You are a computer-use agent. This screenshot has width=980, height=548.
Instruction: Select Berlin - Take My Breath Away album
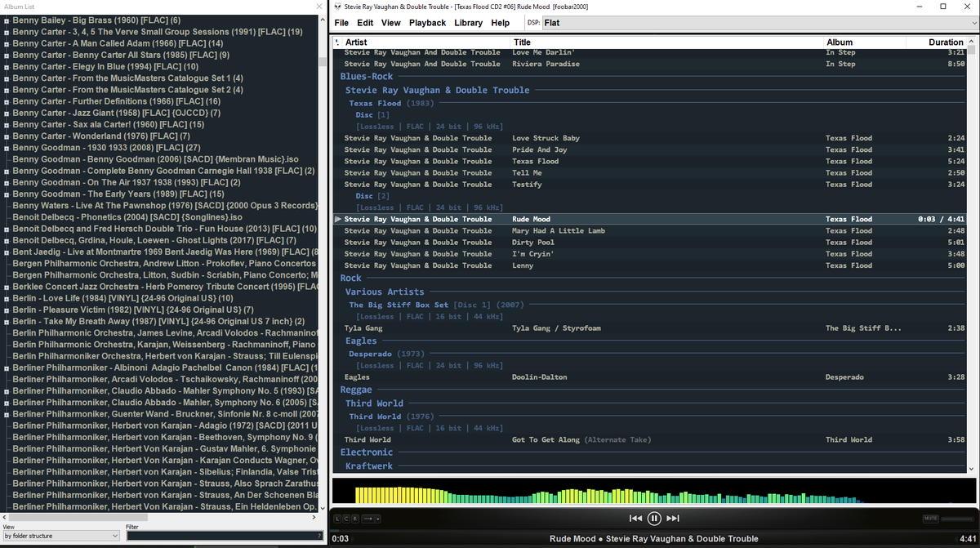(158, 322)
